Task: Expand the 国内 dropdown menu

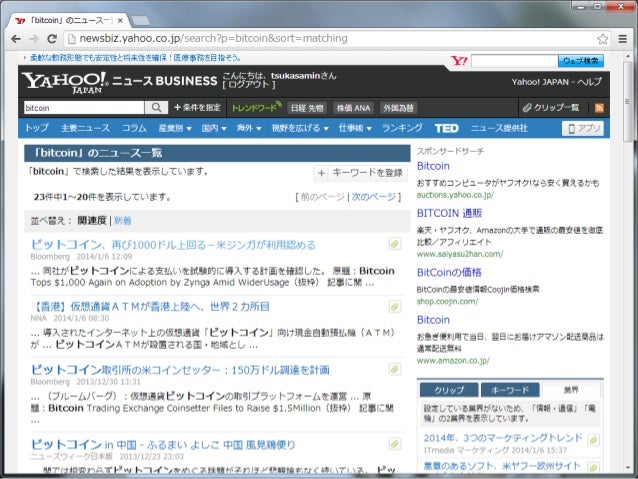Action: point(214,128)
